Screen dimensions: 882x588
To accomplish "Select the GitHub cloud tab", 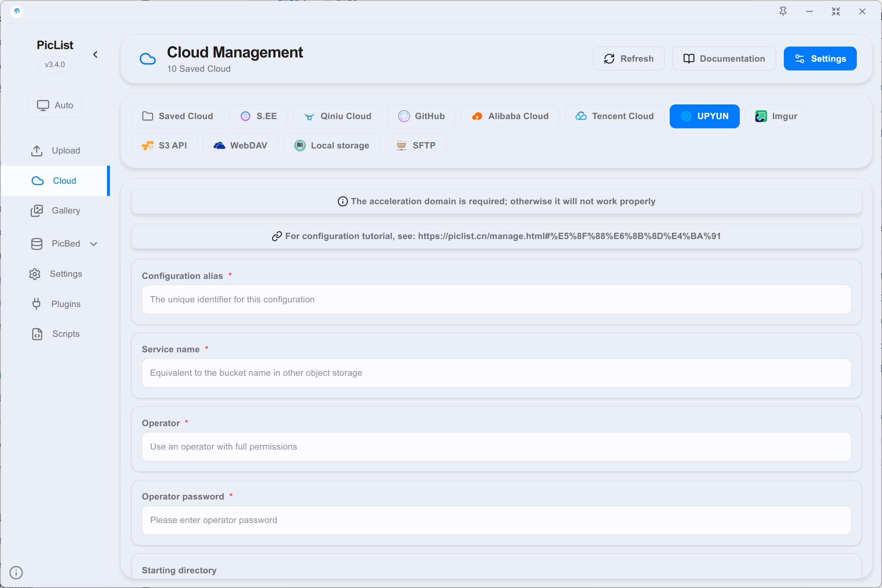I will pyautogui.click(x=421, y=116).
